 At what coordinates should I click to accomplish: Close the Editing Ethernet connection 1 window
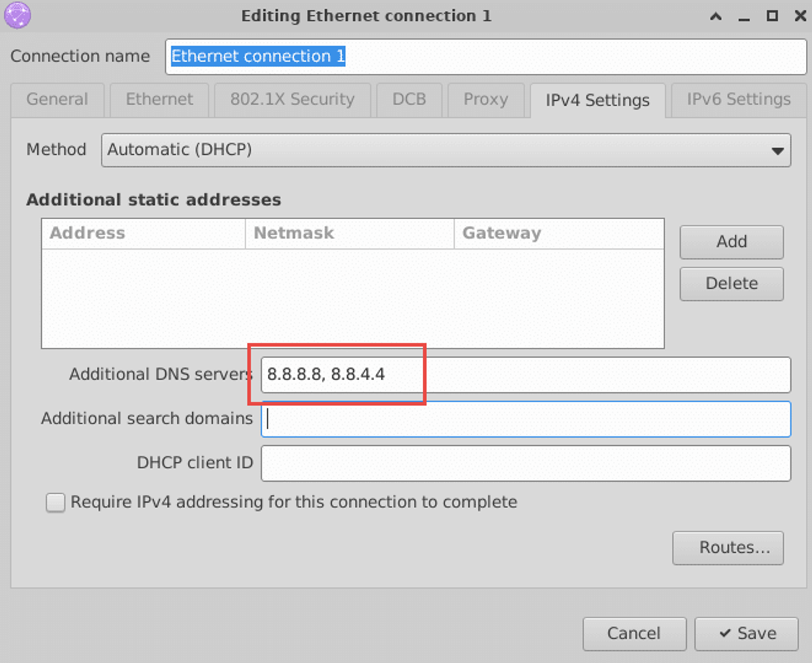pos(799,16)
